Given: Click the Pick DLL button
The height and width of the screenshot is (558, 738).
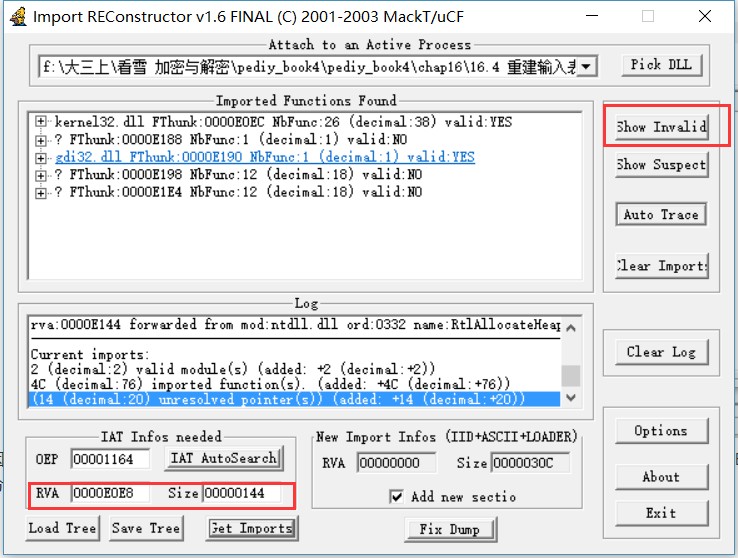Looking at the screenshot, I should click(x=661, y=64).
